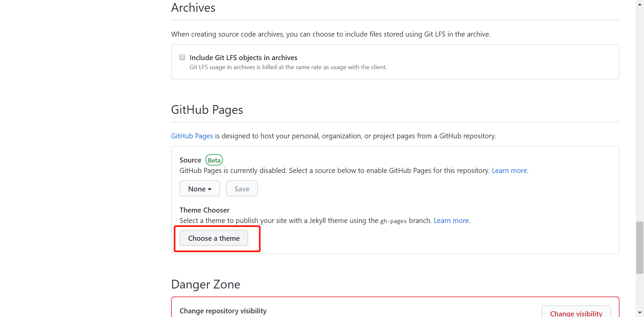Click the disabled Save button
Viewport: 644px width, 317px height.
pyautogui.click(x=242, y=189)
